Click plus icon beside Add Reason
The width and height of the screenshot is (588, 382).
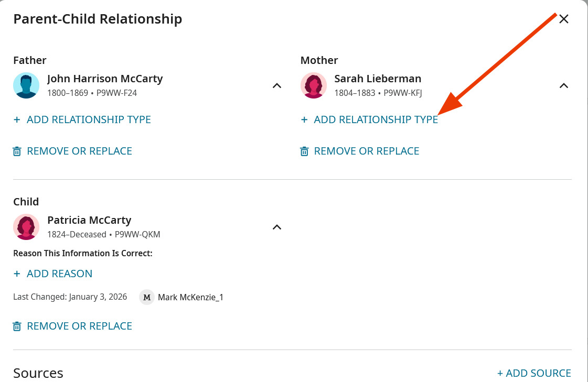(17, 274)
